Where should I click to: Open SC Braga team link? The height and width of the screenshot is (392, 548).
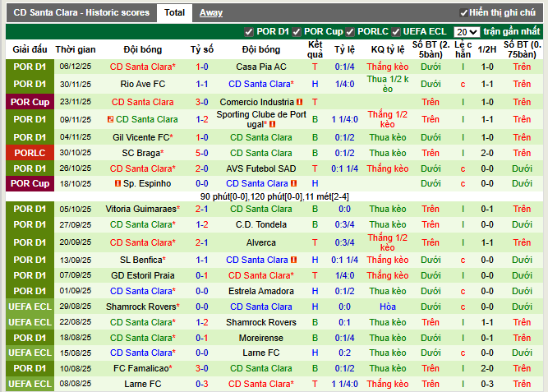point(140,153)
